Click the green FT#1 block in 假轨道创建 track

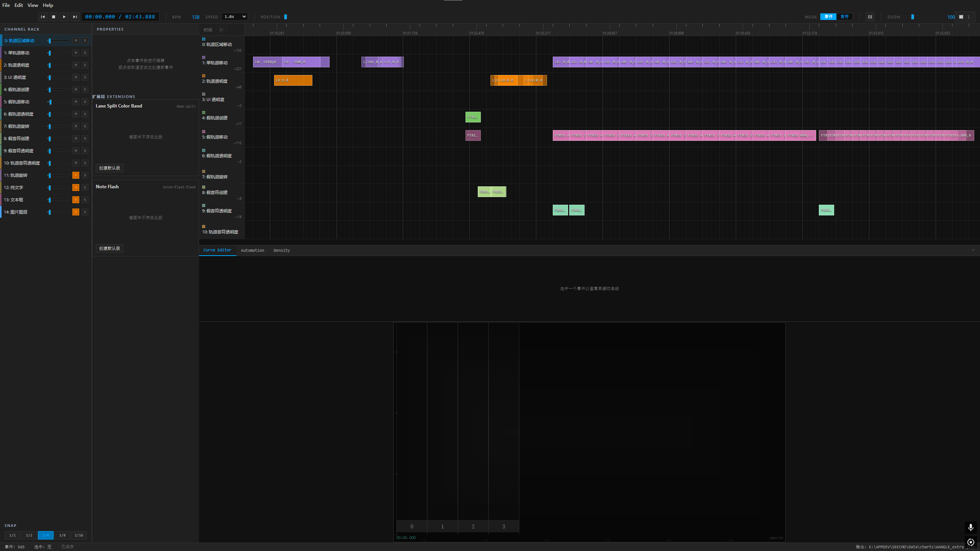[473, 117]
